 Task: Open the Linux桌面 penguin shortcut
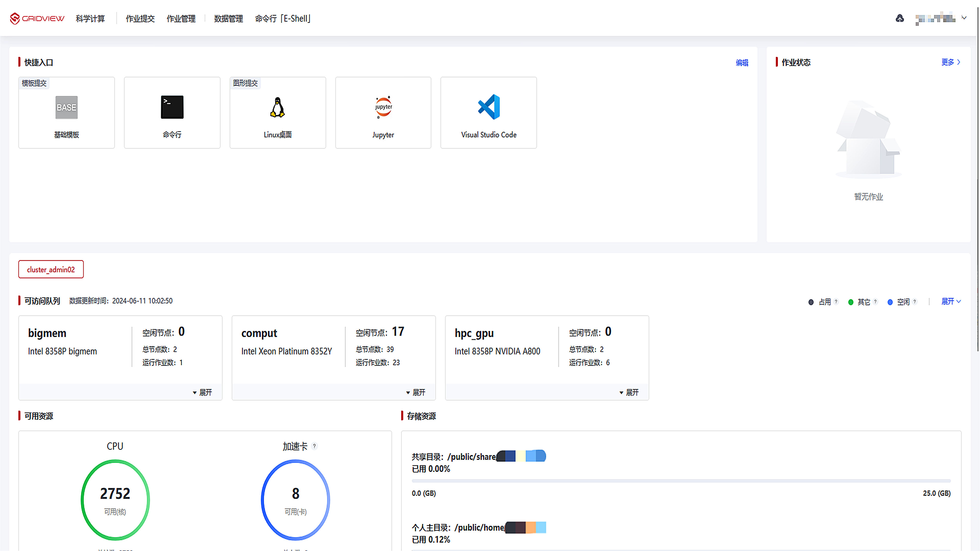(x=278, y=108)
